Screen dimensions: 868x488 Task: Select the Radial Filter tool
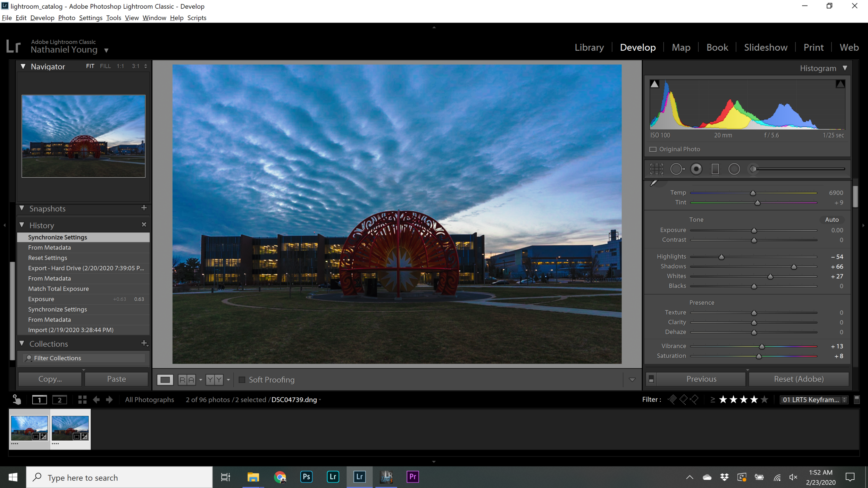tap(734, 169)
